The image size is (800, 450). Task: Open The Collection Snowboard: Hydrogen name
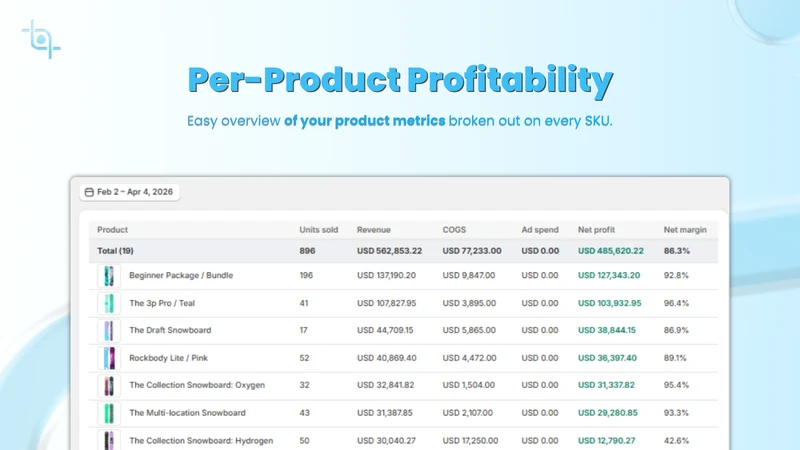201,440
